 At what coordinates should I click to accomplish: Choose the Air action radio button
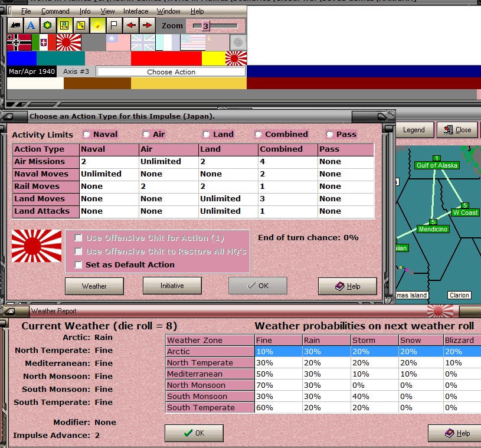point(146,135)
